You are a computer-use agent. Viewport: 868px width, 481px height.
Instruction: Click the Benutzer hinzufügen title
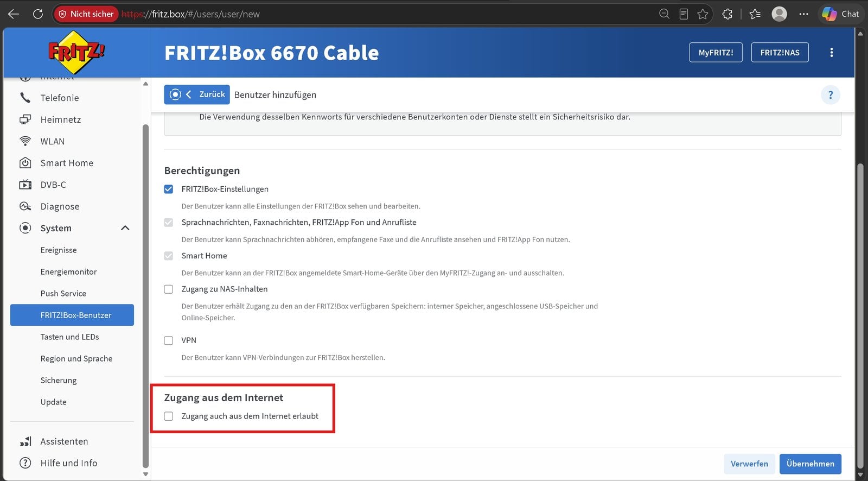coord(275,95)
